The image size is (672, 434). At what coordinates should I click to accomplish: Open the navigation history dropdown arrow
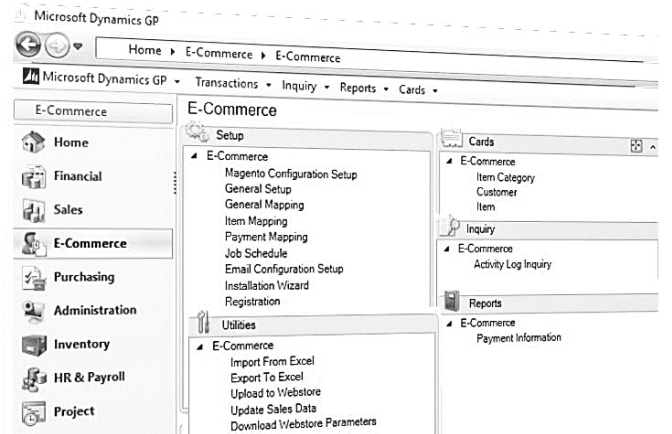78,45
